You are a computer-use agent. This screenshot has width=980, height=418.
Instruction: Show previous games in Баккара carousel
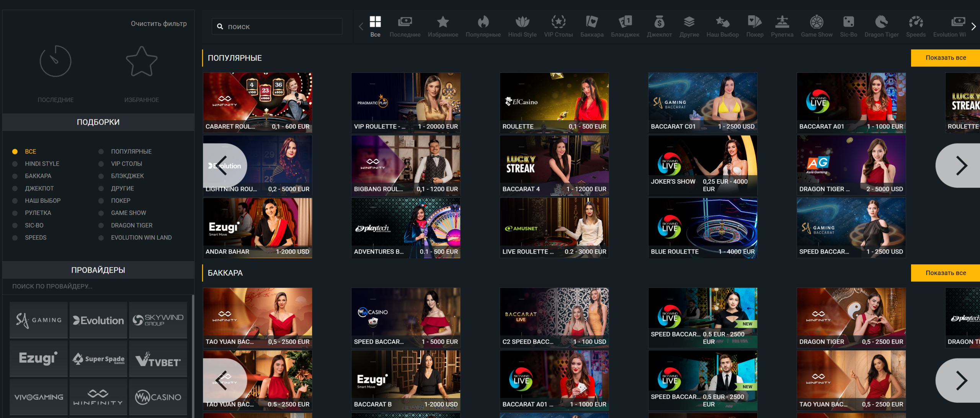pos(224,381)
